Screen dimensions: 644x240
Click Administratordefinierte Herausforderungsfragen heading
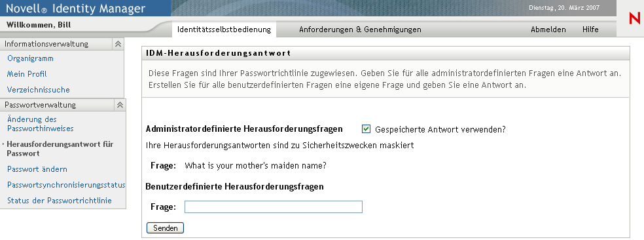point(244,129)
